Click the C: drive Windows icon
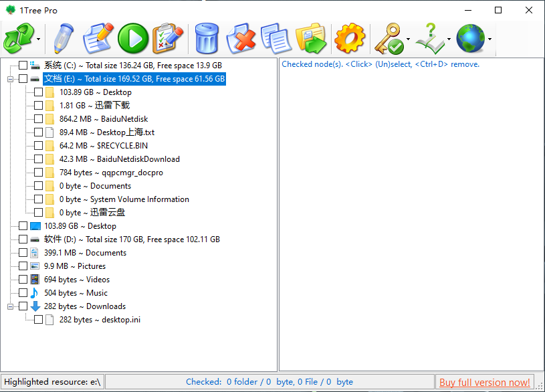The image size is (545, 392). [35, 66]
